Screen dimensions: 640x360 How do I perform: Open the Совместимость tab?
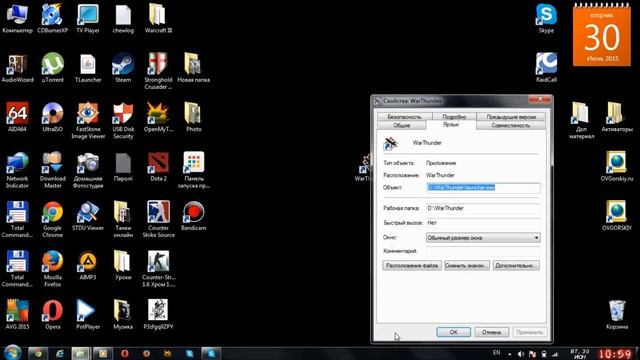click(x=511, y=125)
